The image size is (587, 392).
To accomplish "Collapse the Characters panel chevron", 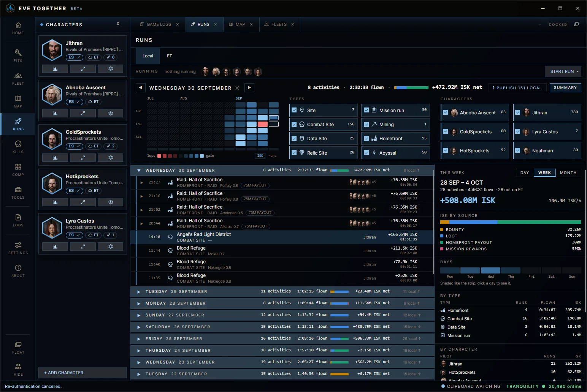I will (x=118, y=24).
